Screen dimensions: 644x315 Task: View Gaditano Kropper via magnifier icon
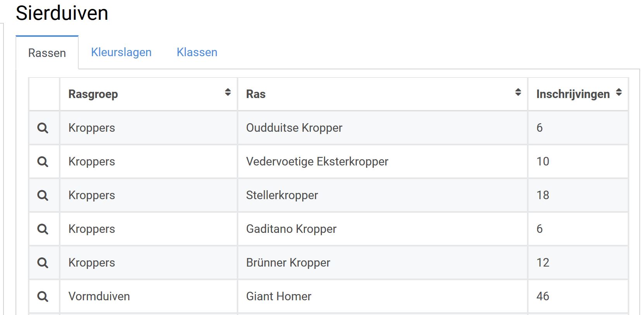coord(43,229)
